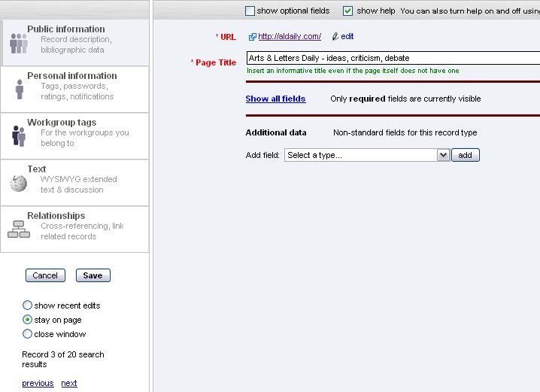Click the Show all fields link
The height and width of the screenshot is (392, 540).
[275, 99]
